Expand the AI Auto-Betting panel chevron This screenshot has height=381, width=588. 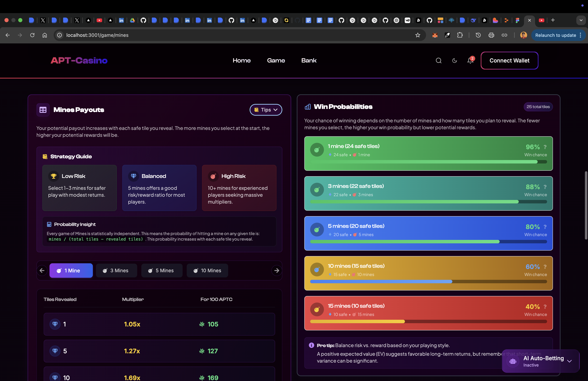(x=569, y=361)
